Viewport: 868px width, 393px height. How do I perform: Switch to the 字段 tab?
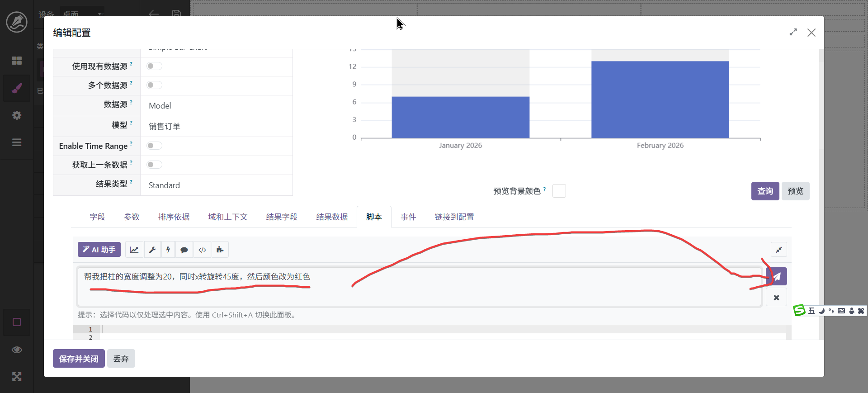(97, 217)
